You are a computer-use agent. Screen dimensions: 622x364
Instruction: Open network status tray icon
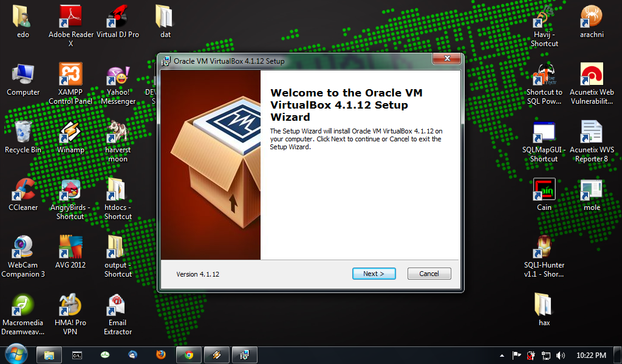pyautogui.click(x=546, y=356)
